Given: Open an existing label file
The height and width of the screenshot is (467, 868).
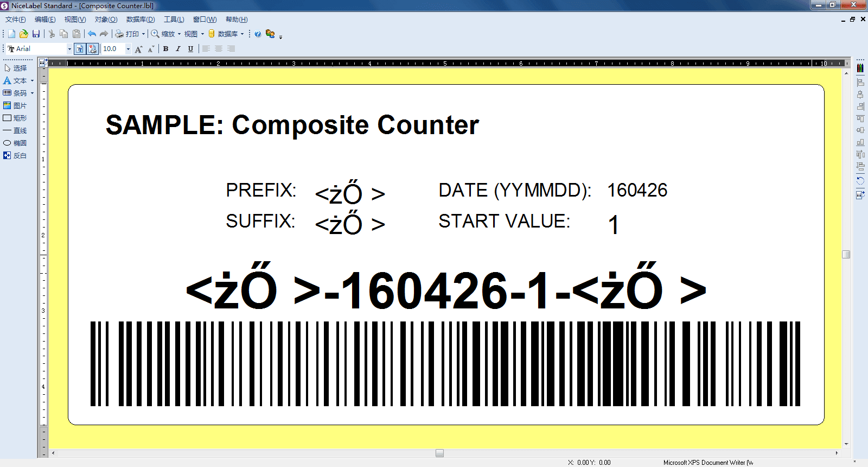Looking at the screenshot, I should point(23,34).
